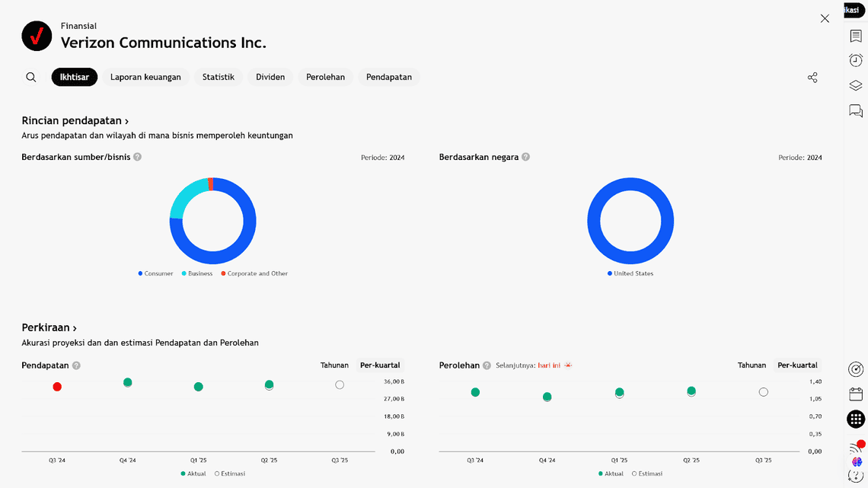
Task: Click the grid apps icon in sidebar
Action: 856,419
